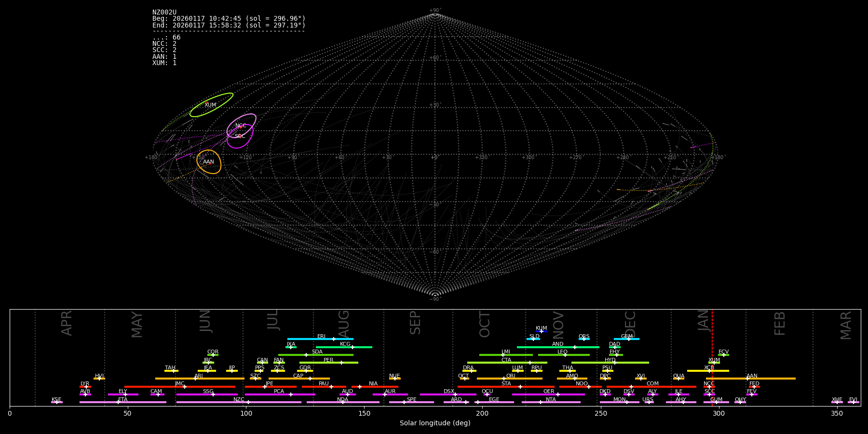Click the HYD shower label
The width and height of the screenshot is (868, 434).
[x=610, y=360]
